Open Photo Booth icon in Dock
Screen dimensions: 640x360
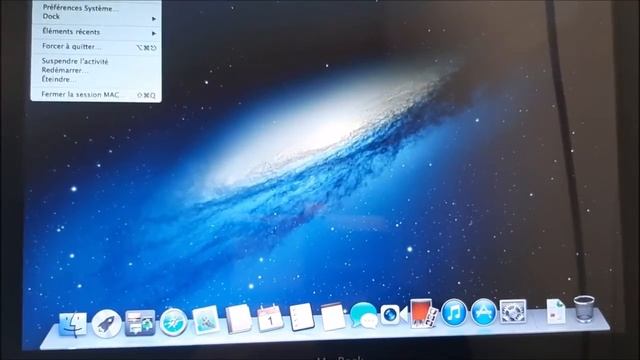(424, 313)
